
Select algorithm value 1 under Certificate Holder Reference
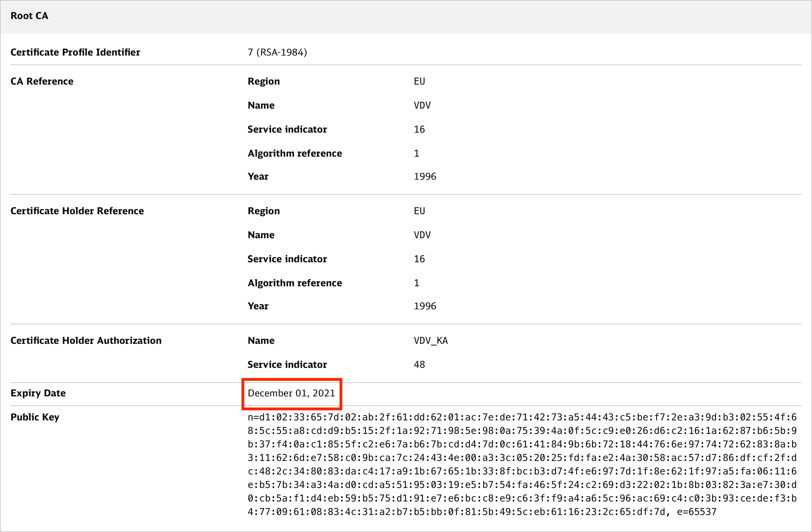[417, 283]
